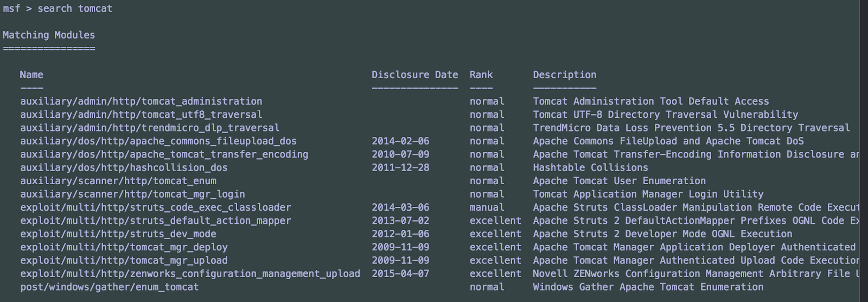Click 'Tomcat Application Manager Login Utility' description
This screenshot has width=868, height=302.
point(648,194)
